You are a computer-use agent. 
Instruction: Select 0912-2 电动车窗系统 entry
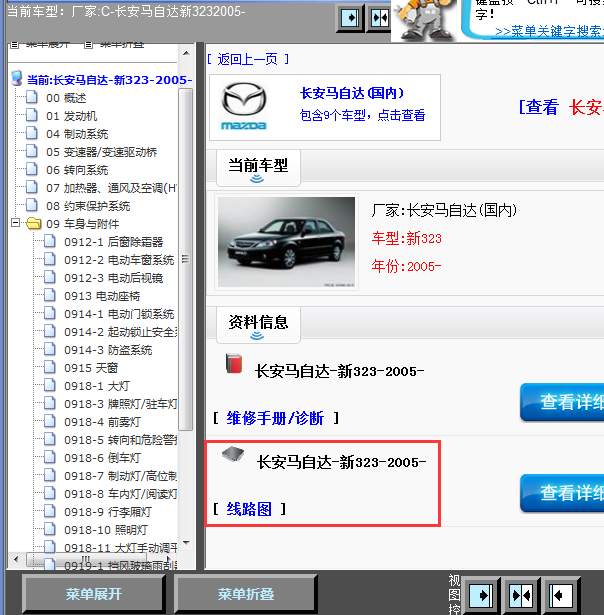click(x=119, y=260)
